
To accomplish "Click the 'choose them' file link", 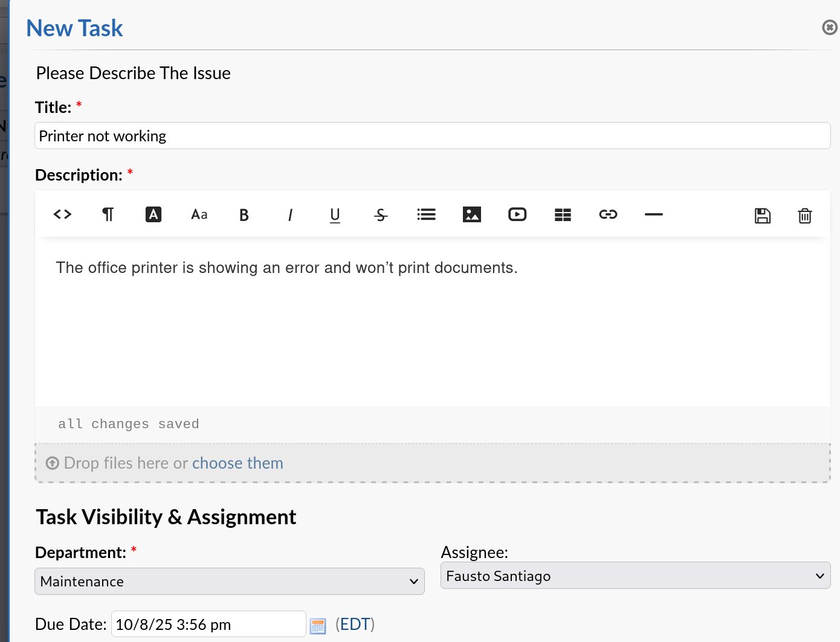I will (x=237, y=463).
